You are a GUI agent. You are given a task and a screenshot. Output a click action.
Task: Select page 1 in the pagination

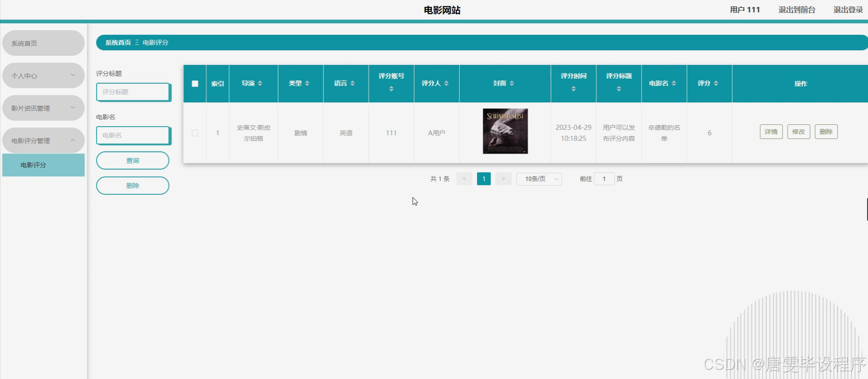click(484, 179)
